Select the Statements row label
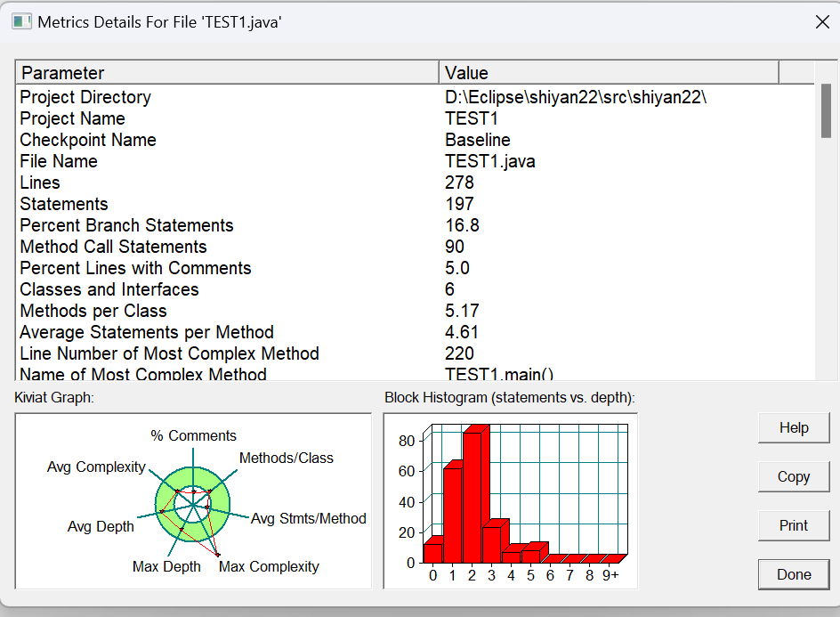 pyautogui.click(x=64, y=204)
